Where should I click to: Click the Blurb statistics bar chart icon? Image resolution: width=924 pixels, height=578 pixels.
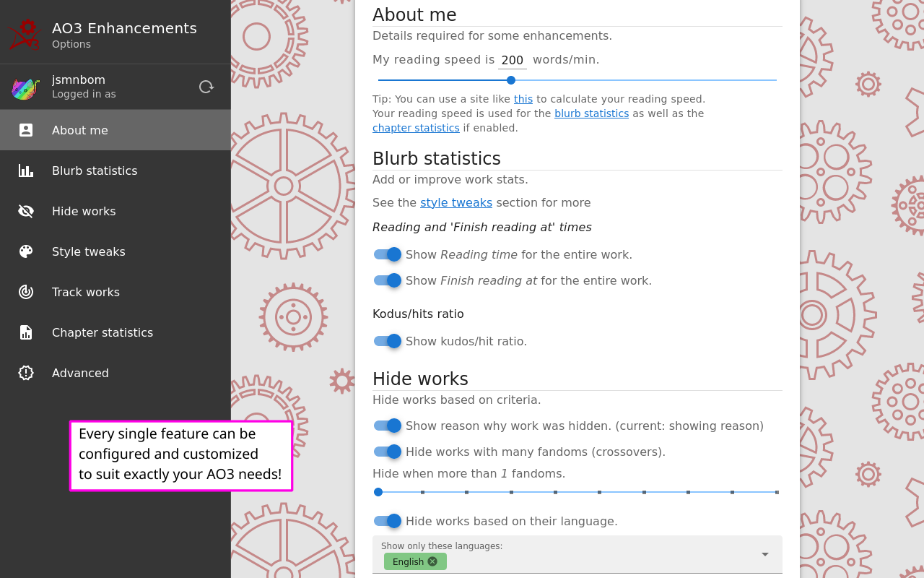[x=26, y=171]
